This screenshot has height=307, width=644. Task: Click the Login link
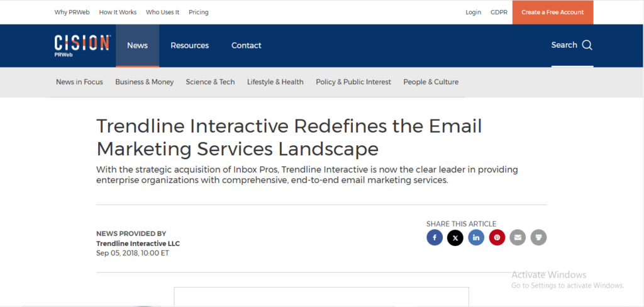click(473, 13)
